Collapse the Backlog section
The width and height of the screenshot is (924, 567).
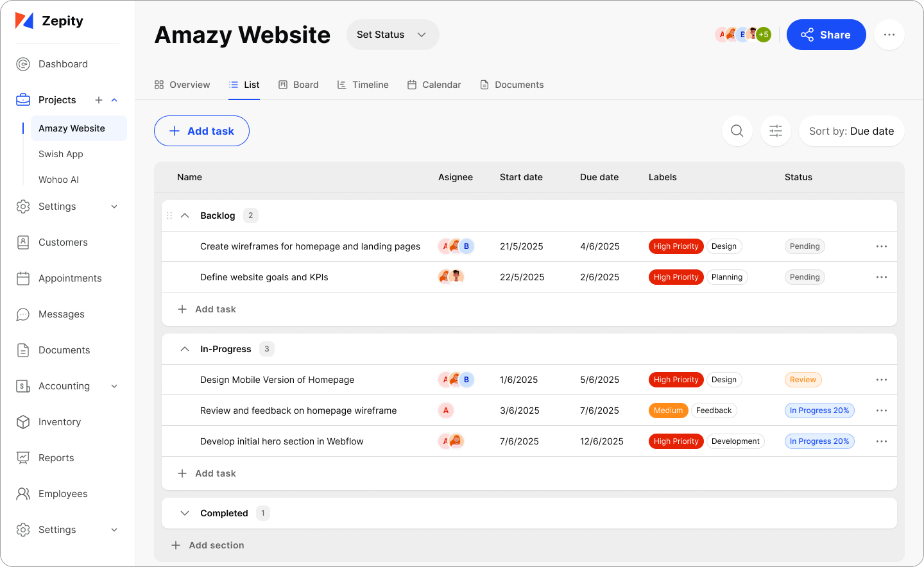(185, 216)
